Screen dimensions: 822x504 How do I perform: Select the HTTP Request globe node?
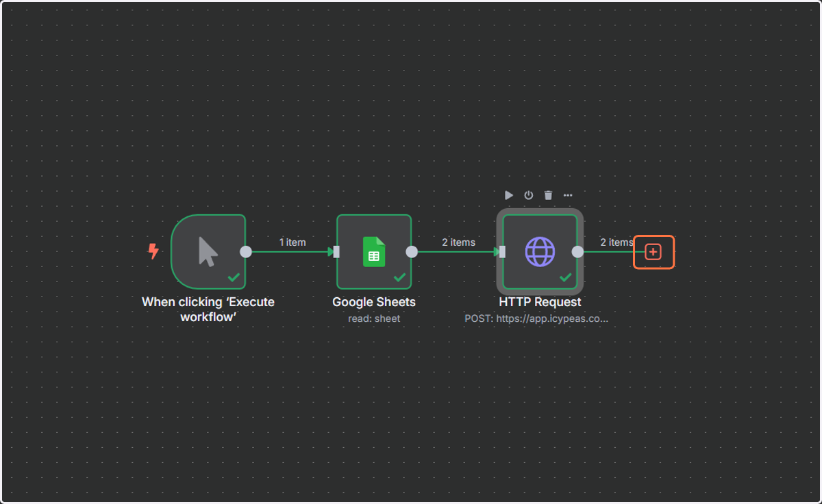(x=540, y=252)
